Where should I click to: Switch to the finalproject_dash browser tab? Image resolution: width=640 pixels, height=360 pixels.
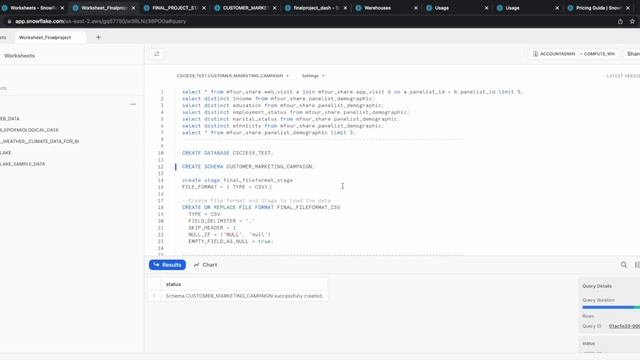pyautogui.click(x=315, y=8)
